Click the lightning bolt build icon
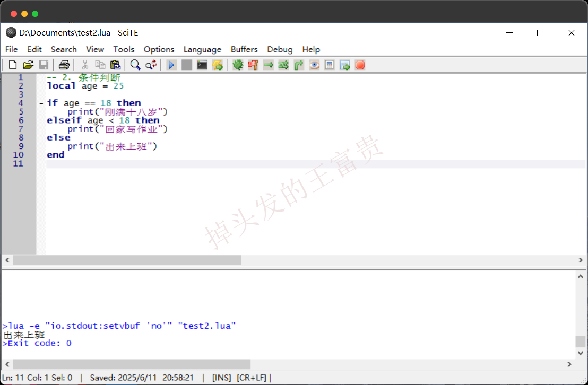Screen dimensions: 588x385 [217, 65]
